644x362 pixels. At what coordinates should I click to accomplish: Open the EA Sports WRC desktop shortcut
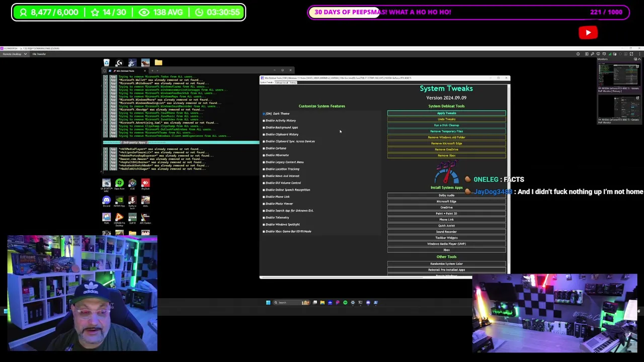(106, 185)
